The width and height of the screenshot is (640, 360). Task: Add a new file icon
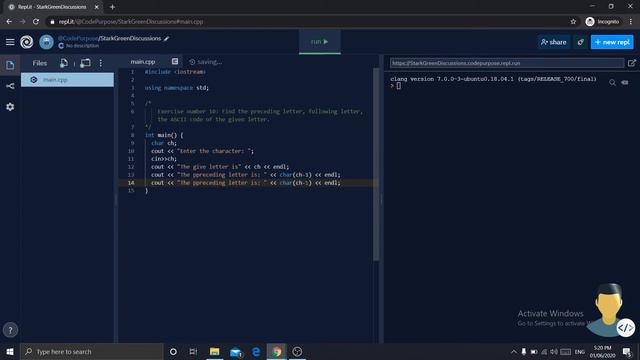(x=64, y=63)
